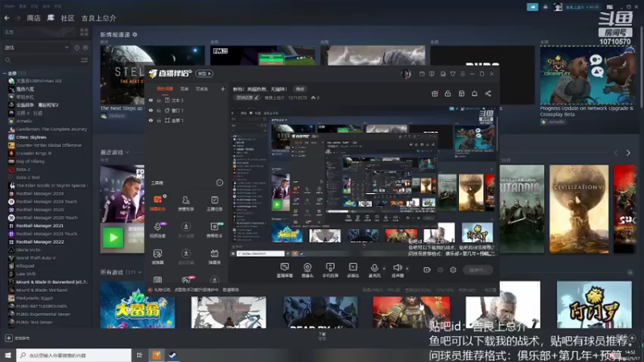
Task: Open the speaker options arrow
Action: pyautogui.click(x=407, y=269)
